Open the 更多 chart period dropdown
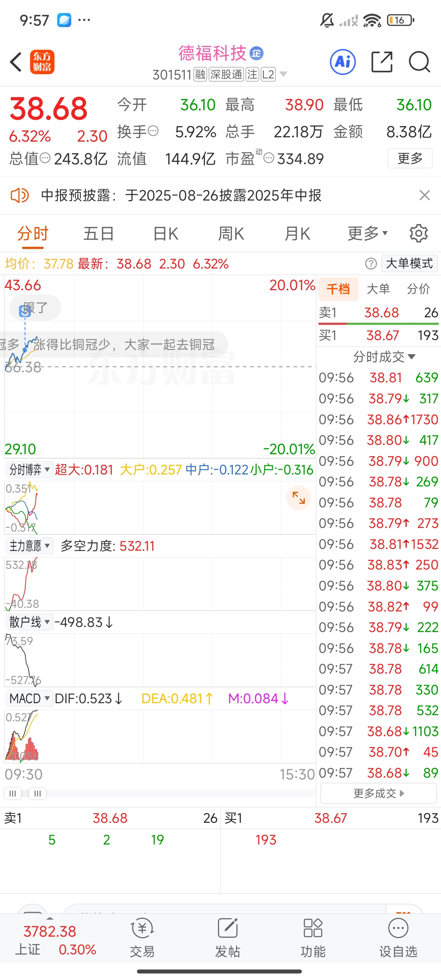 pos(367,233)
